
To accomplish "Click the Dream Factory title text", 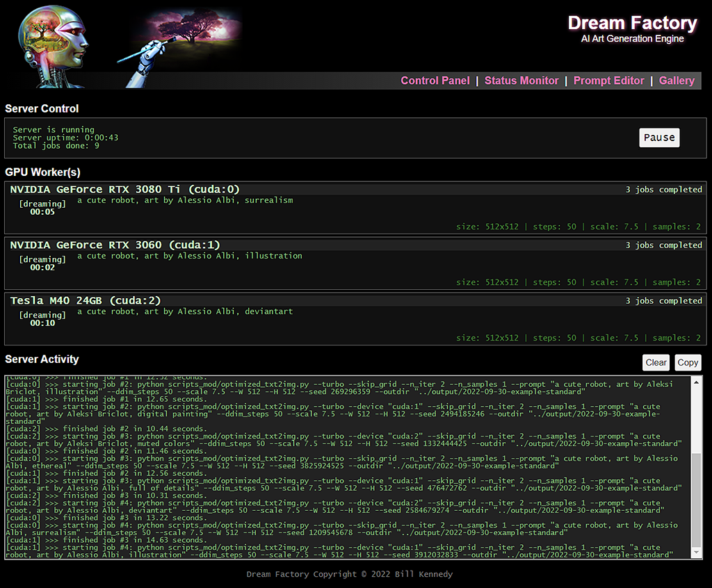I will [632, 23].
